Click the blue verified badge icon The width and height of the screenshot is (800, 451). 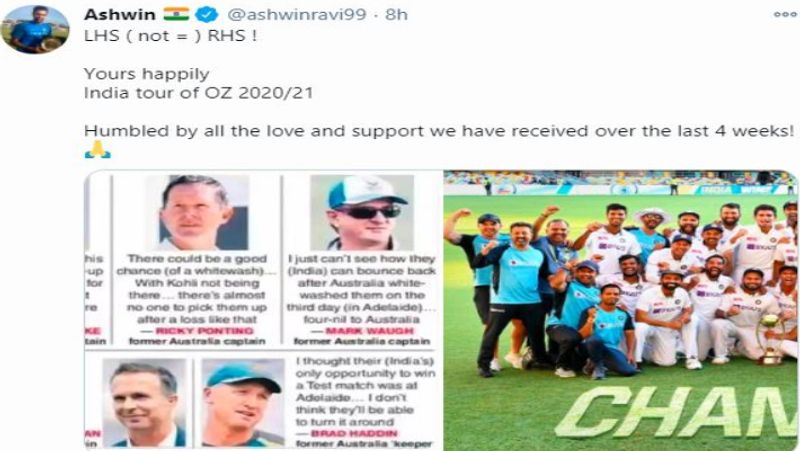(x=206, y=15)
